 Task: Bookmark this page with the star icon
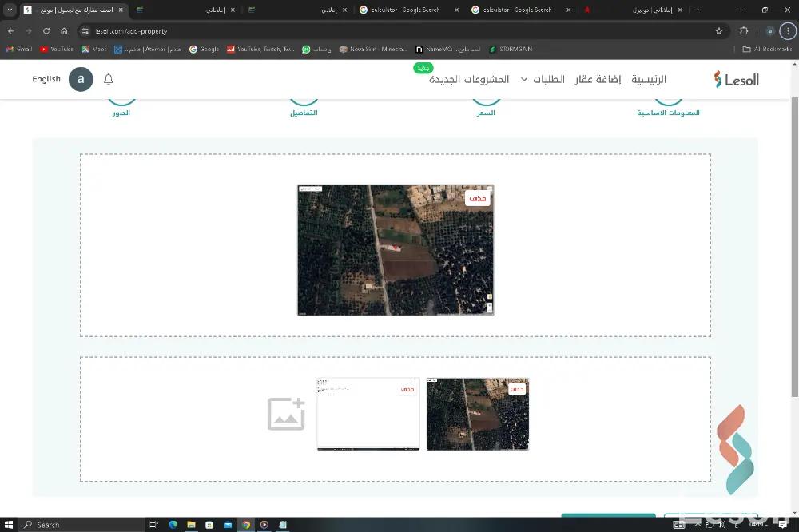click(x=719, y=31)
